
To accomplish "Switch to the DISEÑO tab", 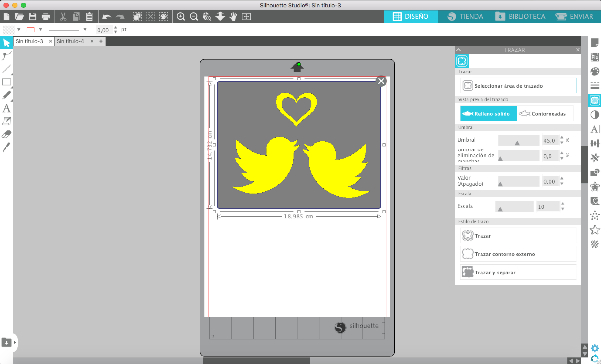I will tap(411, 17).
